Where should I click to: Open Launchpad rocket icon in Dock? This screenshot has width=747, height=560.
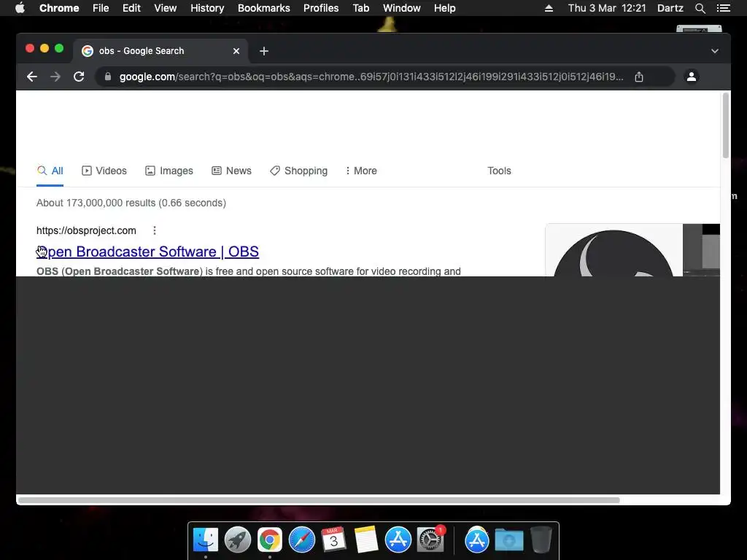point(238,540)
